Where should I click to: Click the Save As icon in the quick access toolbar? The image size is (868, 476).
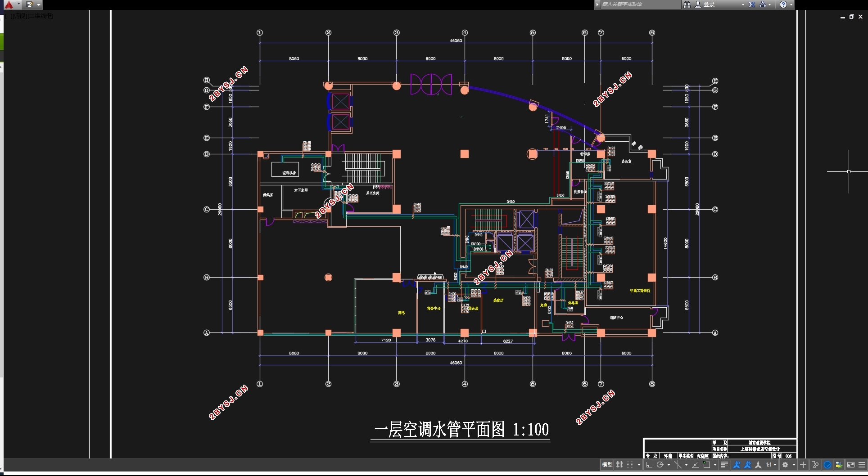click(30, 4)
